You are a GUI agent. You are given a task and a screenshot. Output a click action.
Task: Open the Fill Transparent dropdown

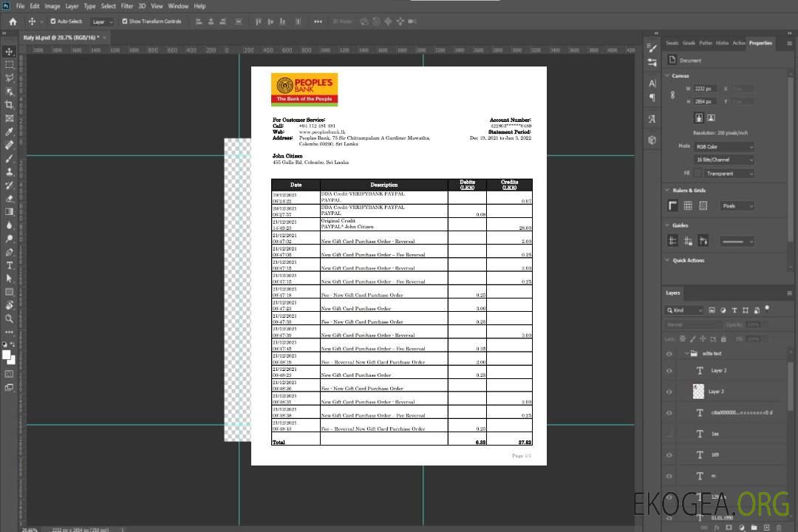pyautogui.click(x=729, y=174)
